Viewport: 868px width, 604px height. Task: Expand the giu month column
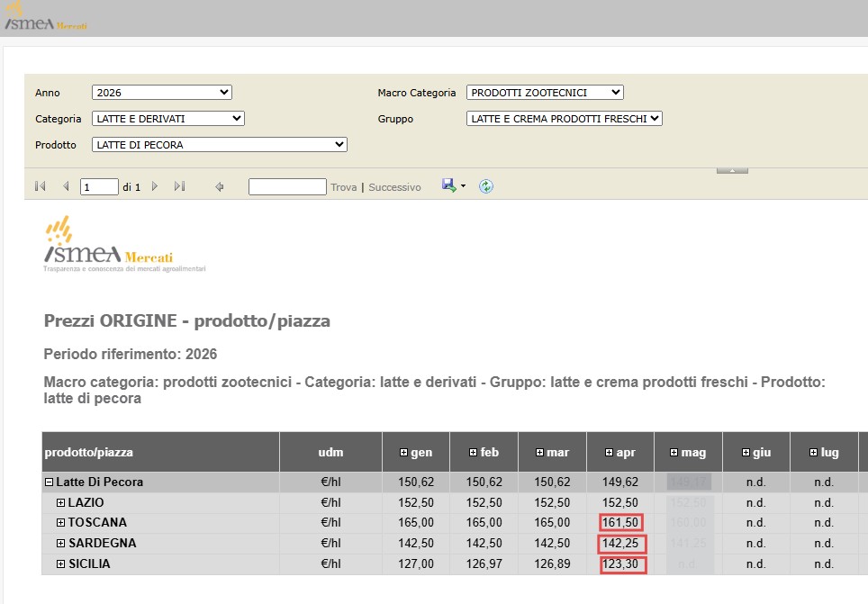746,452
